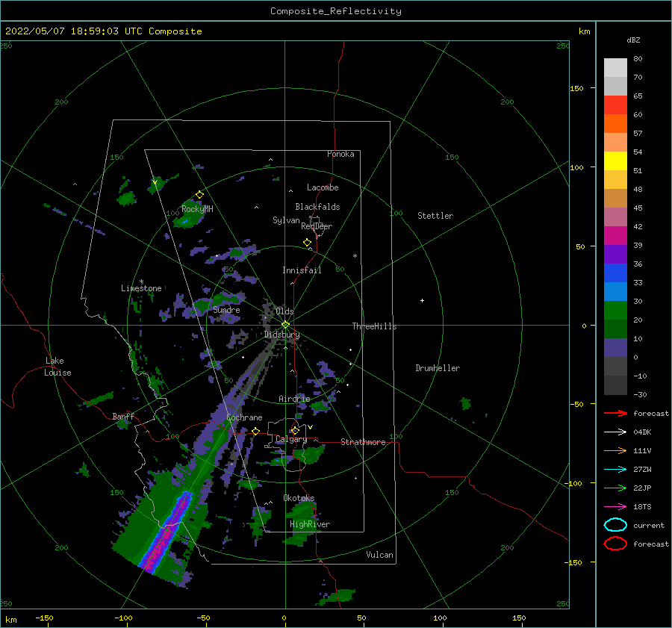Click the Didsbury city label
The image size is (672, 628).
tap(281, 335)
